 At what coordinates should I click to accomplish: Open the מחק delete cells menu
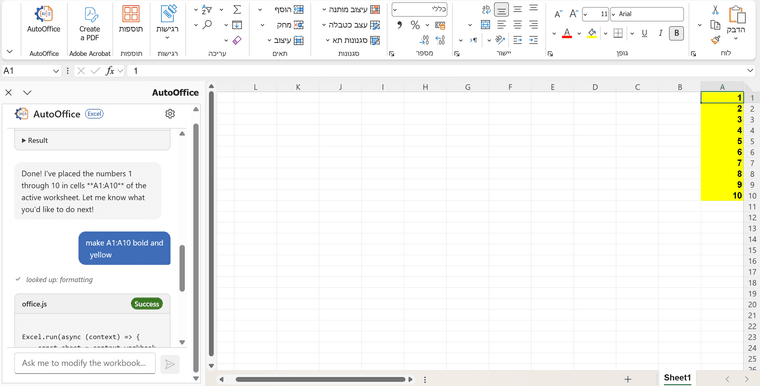[282, 25]
